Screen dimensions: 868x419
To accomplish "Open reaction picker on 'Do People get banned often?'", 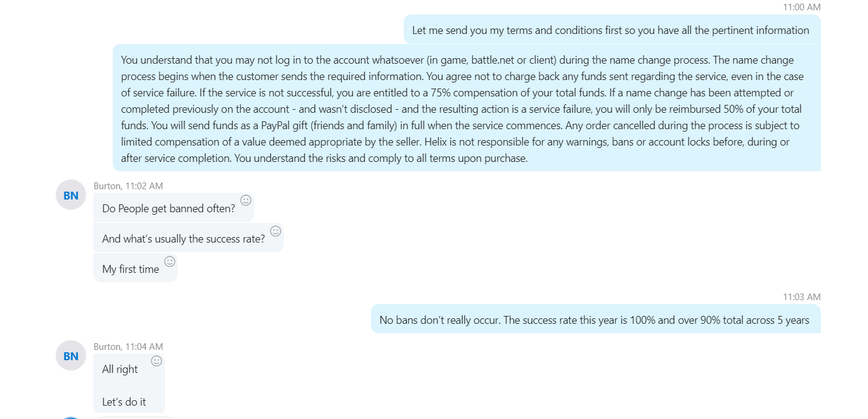I will pos(245,200).
